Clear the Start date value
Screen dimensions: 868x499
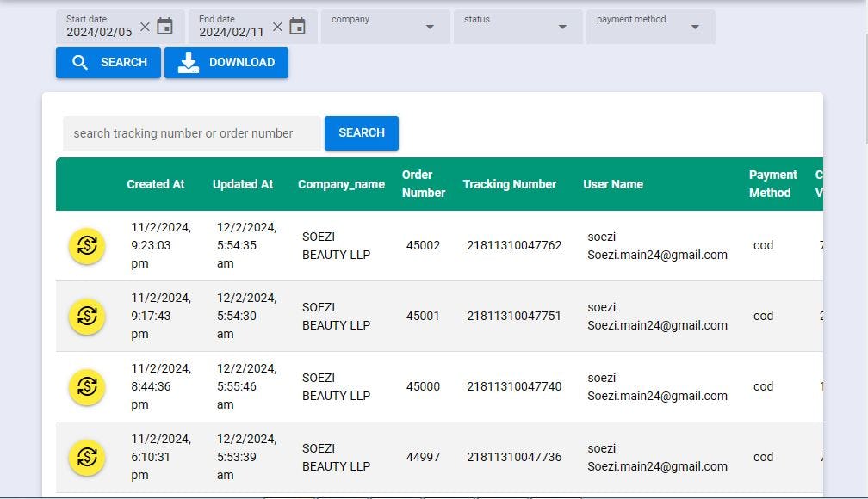coord(143,25)
